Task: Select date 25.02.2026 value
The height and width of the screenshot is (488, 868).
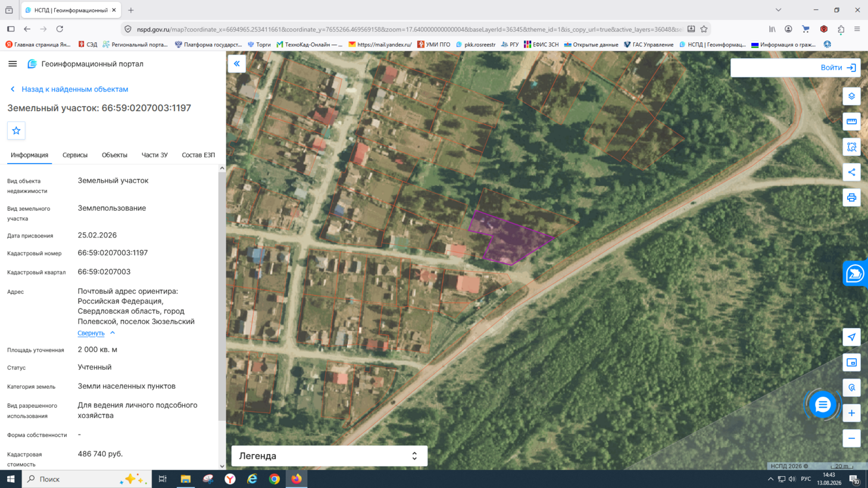Action: coord(97,236)
